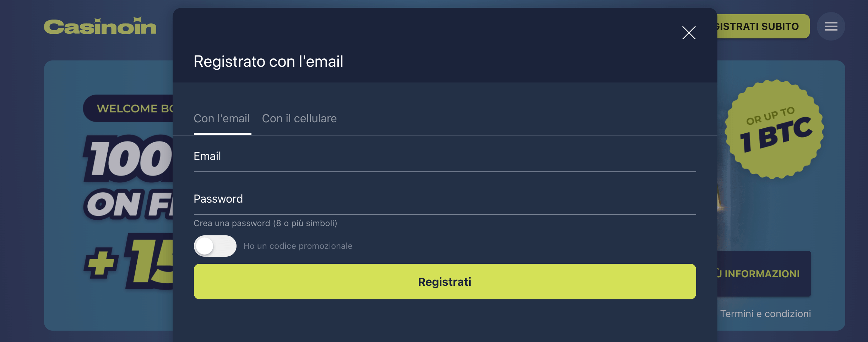This screenshot has width=868, height=342.
Task: Click the 'Registrato con l'email' dialog header
Action: (268, 61)
